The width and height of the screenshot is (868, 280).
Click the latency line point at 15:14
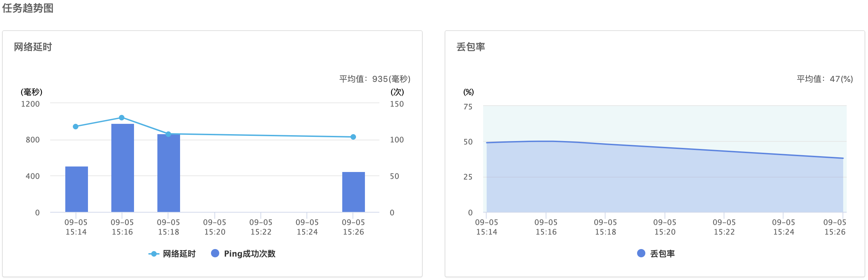[76, 127]
